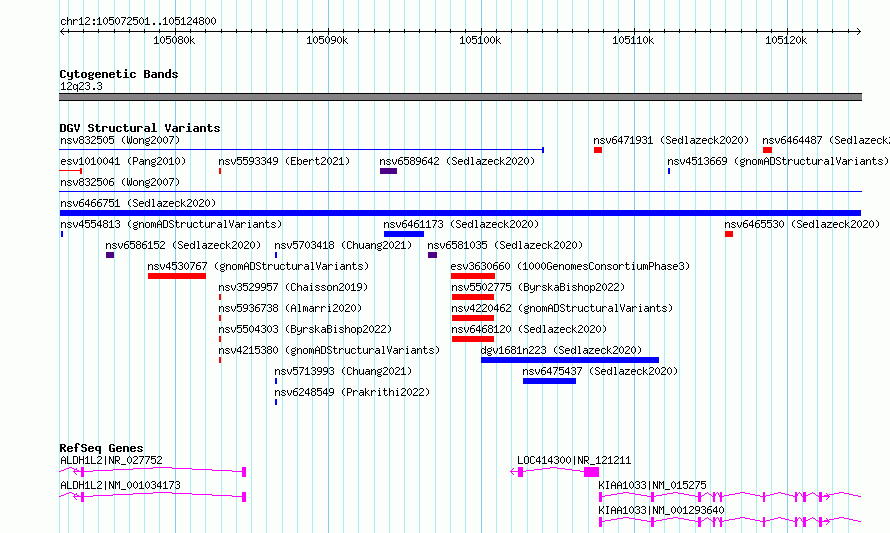Open nsv4220462 gnomAD variant label

click(x=562, y=308)
